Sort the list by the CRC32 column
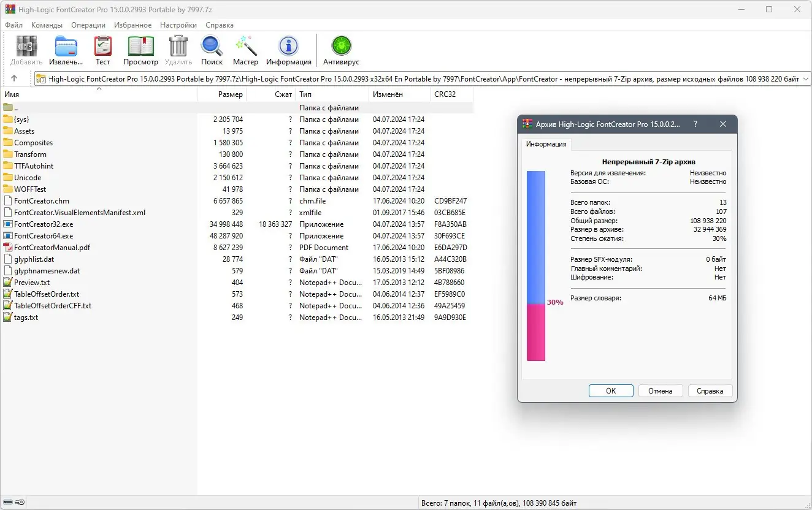The width and height of the screenshot is (812, 510). 452,94
